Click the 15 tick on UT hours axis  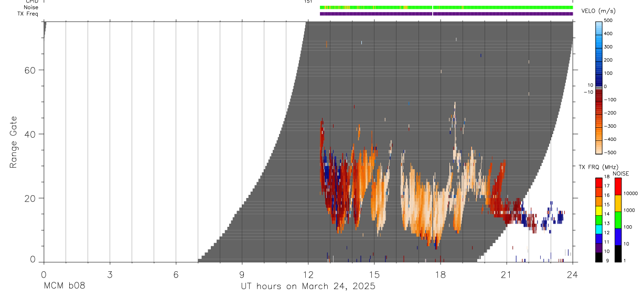[374, 274]
